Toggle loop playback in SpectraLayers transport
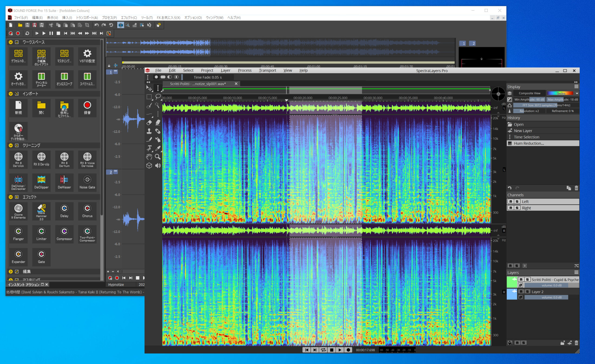Image resolution: width=595 pixels, height=364 pixels. 323,350
